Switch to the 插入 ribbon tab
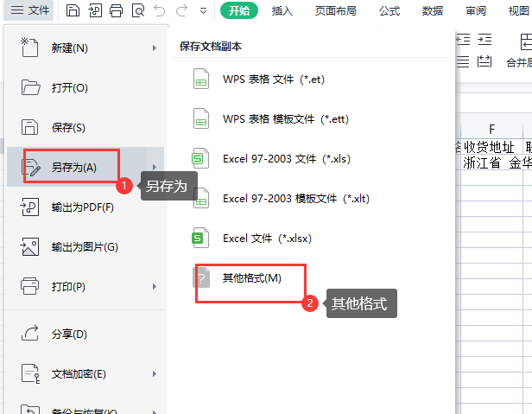This screenshot has width=532, height=414. point(282,10)
